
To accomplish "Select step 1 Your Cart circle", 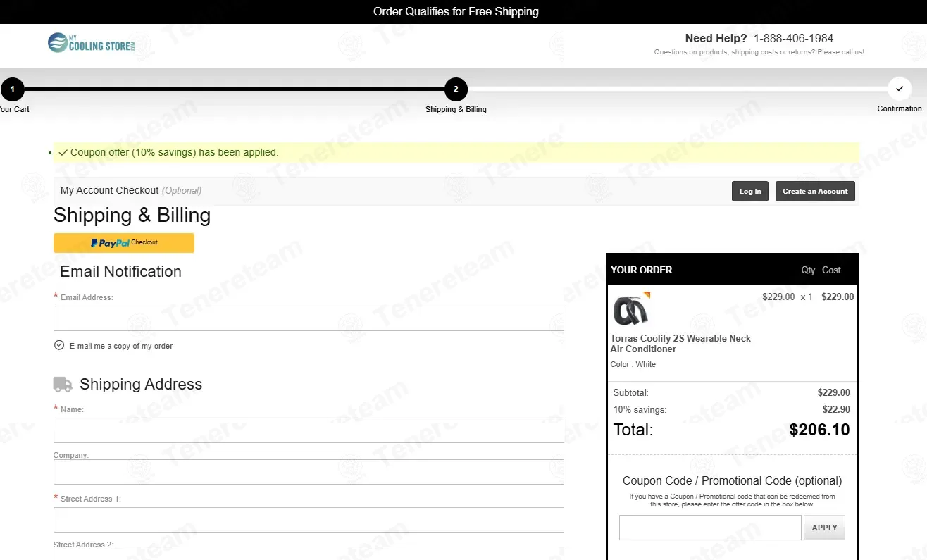I will point(13,89).
